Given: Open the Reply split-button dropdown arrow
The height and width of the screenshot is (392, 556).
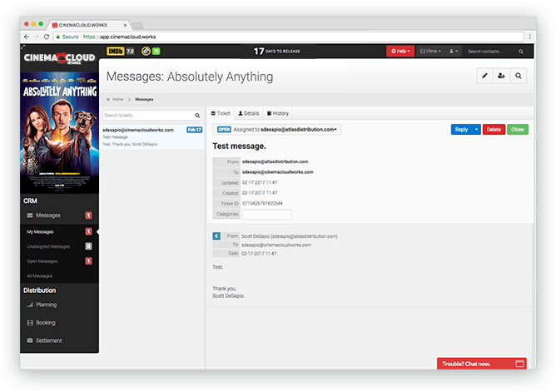Looking at the screenshot, I should (477, 130).
